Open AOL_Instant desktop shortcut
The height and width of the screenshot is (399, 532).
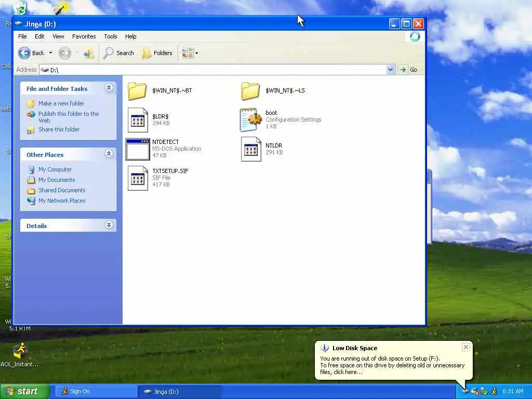[x=20, y=355]
